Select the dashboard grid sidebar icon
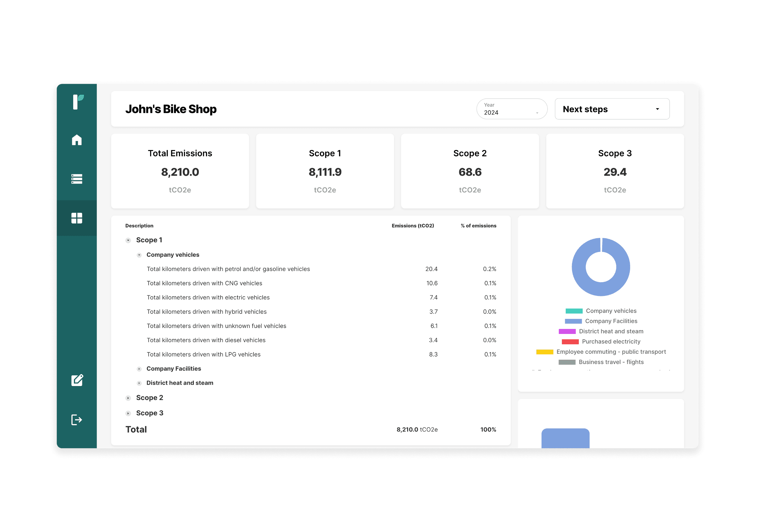757x532 pixels. click(77, 218)
